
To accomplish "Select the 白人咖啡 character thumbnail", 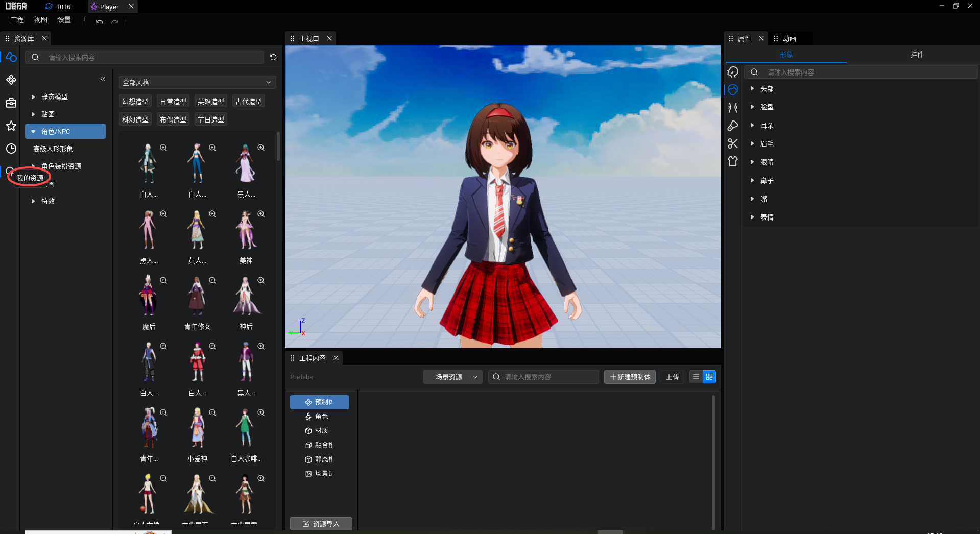I will [246, 429].
